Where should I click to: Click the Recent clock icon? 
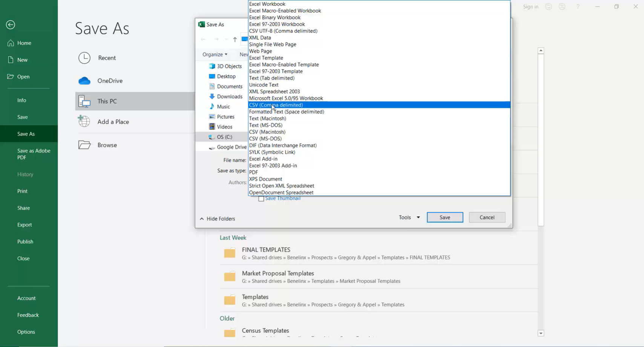(x=84, y=58)
